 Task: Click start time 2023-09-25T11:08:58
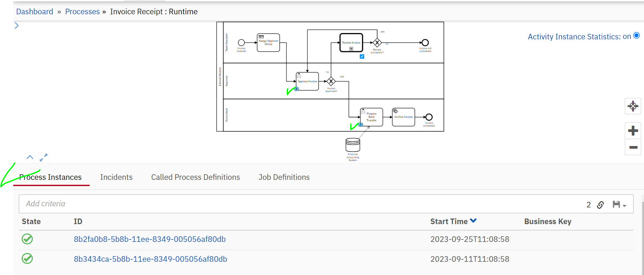(x=470, y=239)
